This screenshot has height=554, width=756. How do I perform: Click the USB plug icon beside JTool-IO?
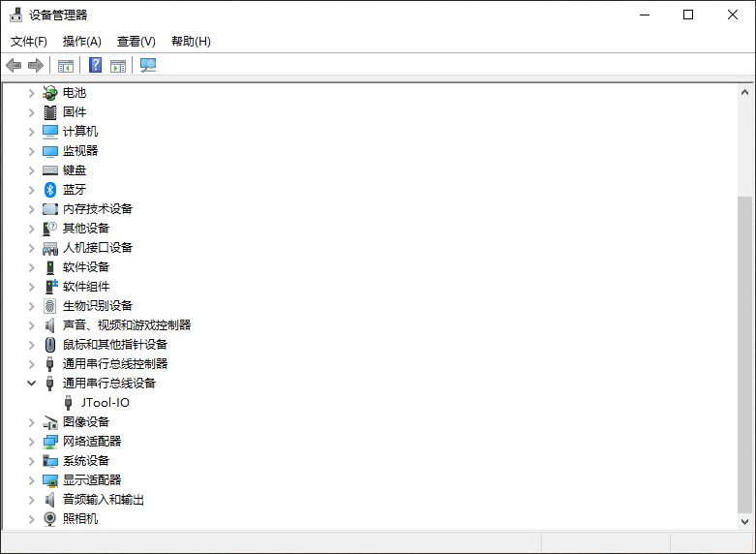tap(68, 403)
